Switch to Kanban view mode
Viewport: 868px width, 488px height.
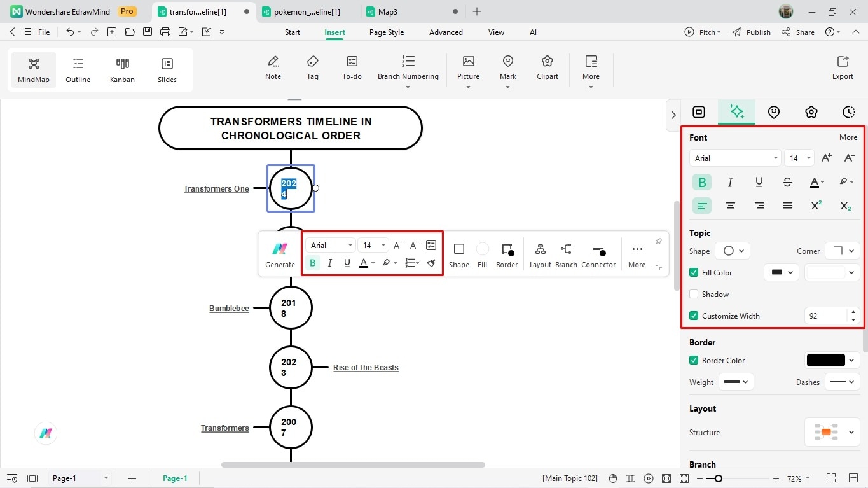pos(122,70)
